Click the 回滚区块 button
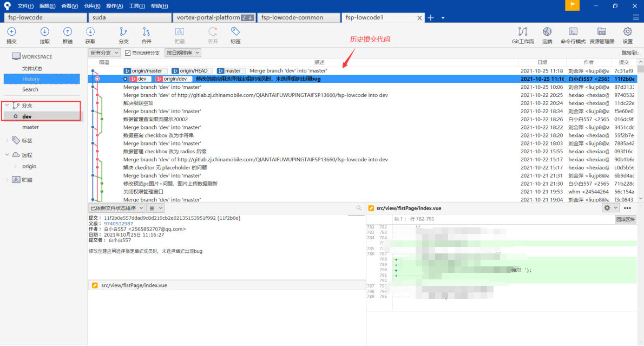Viewport: 644px width, 346px height. click(625, 219)
